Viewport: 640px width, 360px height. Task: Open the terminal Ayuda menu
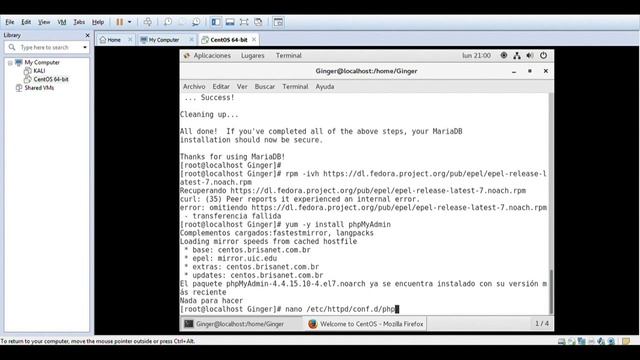(324, 87)
